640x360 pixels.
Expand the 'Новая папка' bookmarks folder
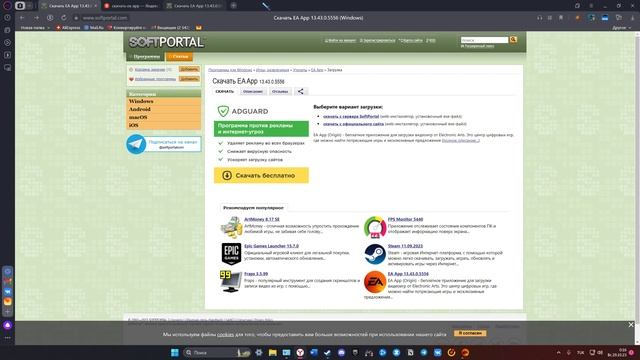click(x=35, y=28)
